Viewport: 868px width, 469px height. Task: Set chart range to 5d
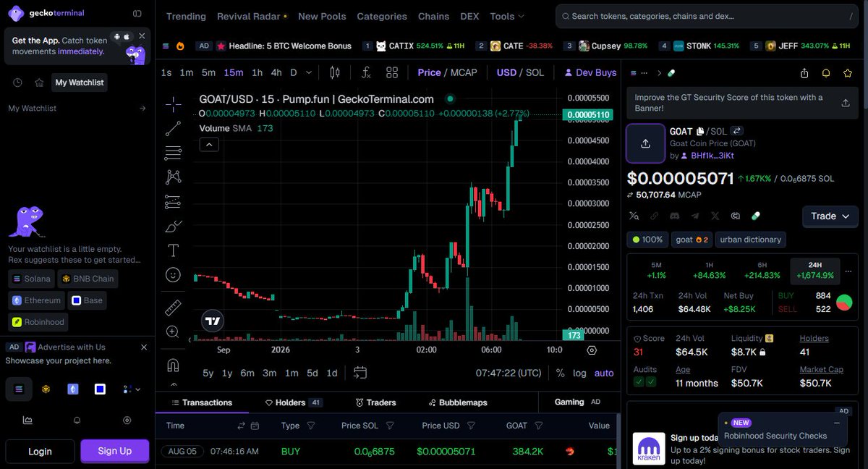tap(312, 373)
